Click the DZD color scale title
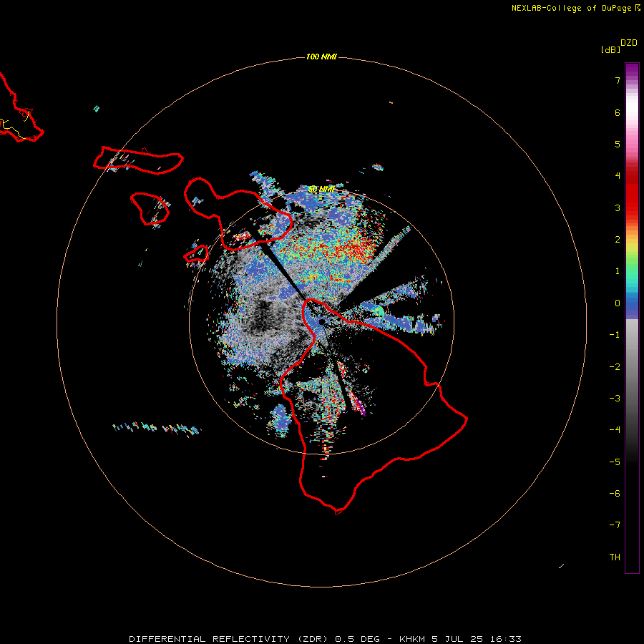This screenshot has width=644, height=644. click(629, 43)
